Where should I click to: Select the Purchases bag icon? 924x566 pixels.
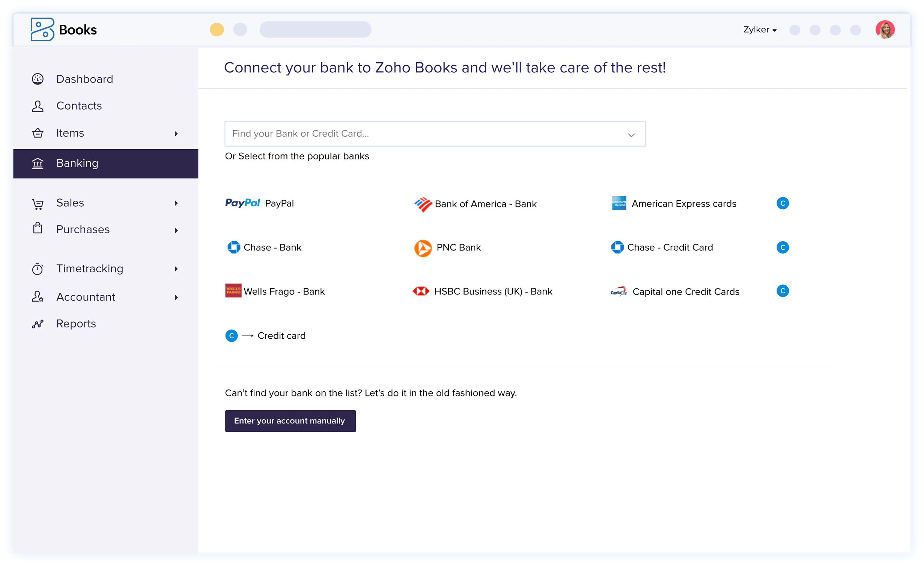coord(38,229)
